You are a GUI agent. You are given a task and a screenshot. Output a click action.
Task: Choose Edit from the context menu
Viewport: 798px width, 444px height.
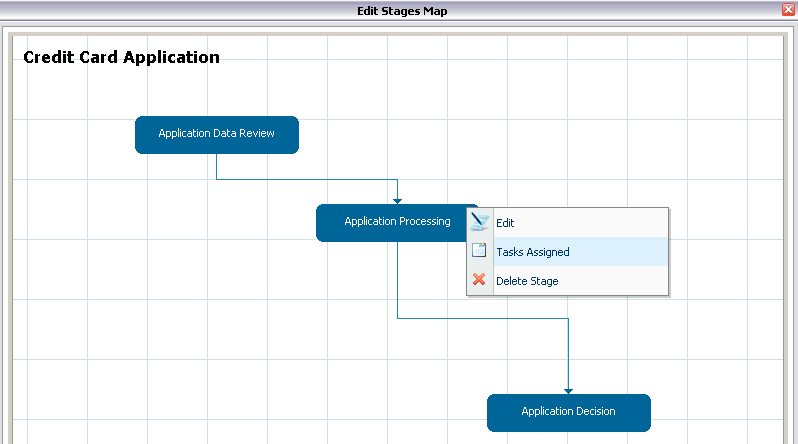505,223
